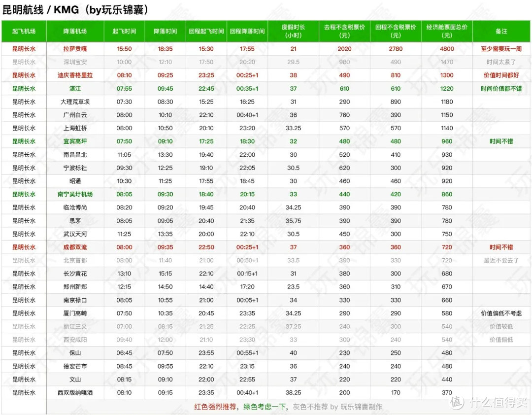Click the 南宁吴圩机场 cell

pyautogui.click(x=75, y=194)
